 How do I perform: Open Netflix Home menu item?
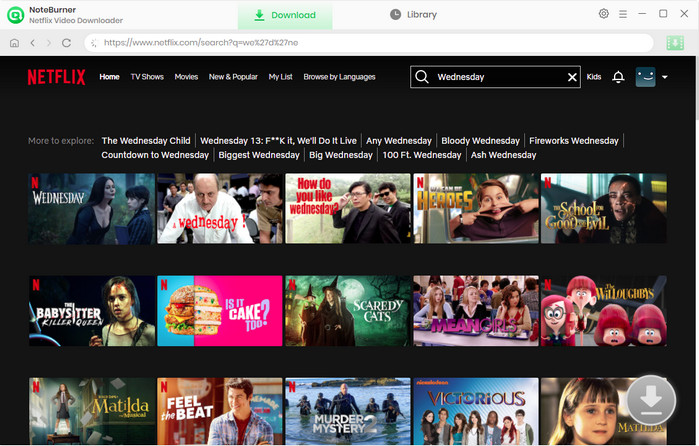[x=109, y=77]
